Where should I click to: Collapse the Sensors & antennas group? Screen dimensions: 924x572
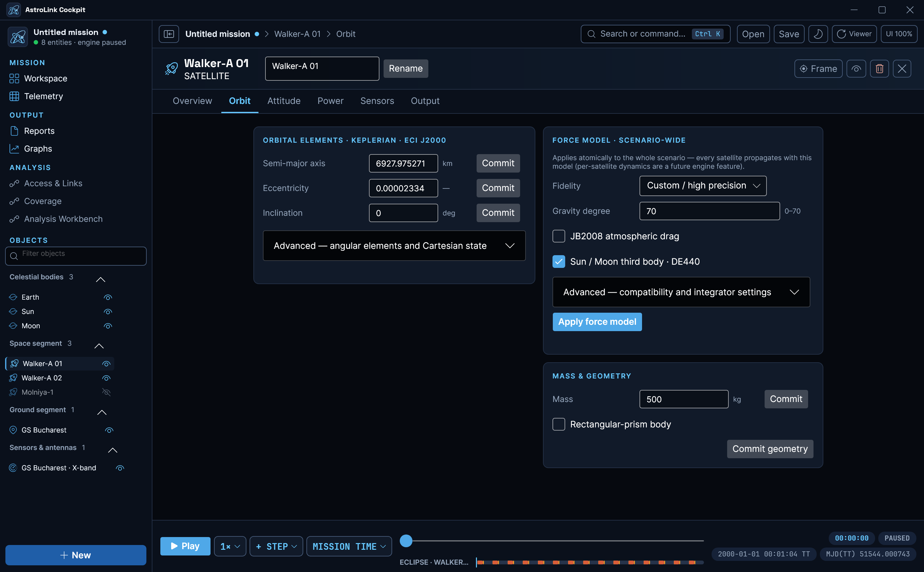[112, 450]
